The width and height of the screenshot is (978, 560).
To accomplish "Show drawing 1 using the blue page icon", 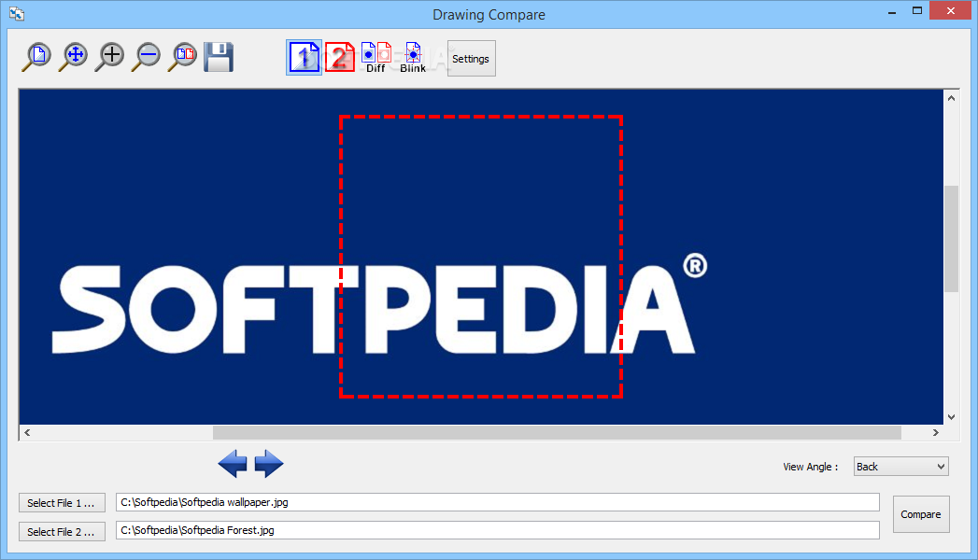I will point(304,57).
